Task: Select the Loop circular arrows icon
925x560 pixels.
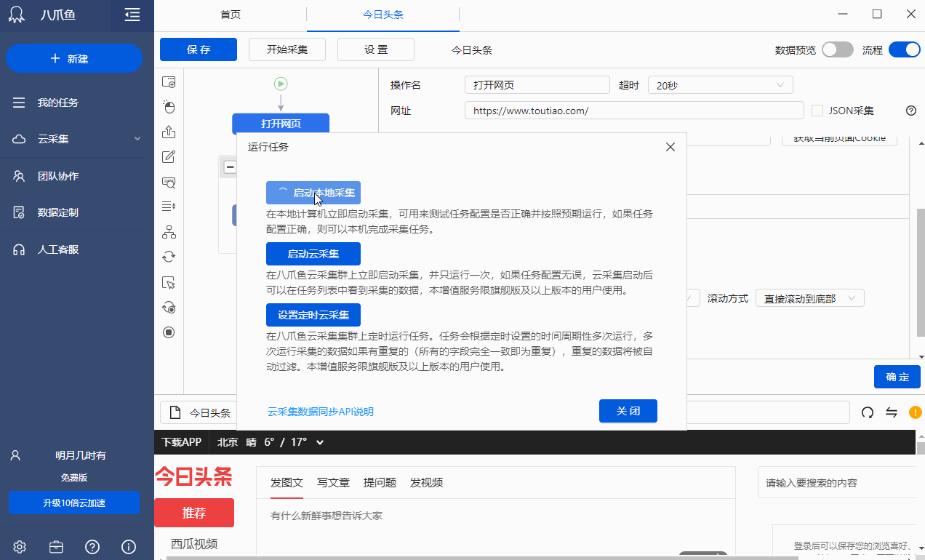Action: click(x=169, y=256)
